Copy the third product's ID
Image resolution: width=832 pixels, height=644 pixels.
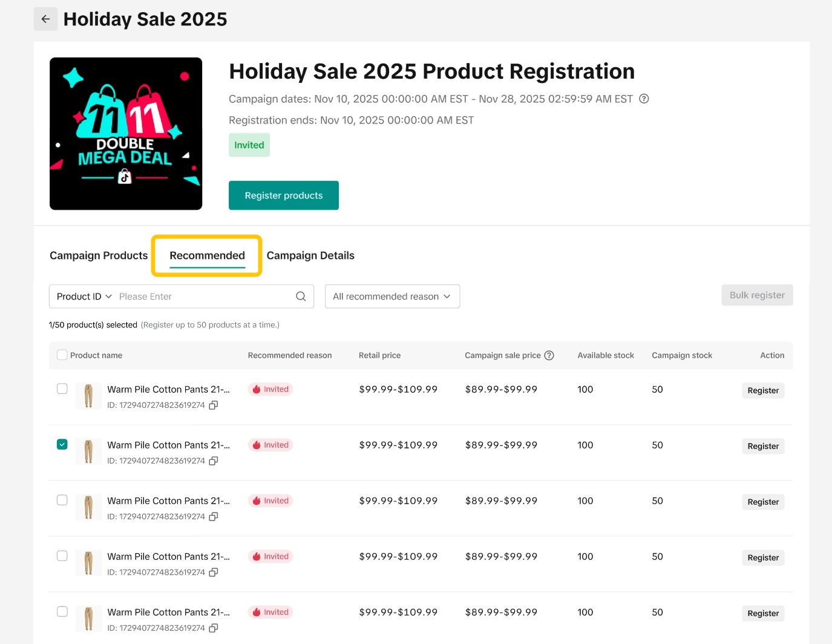[x=214, y=517]
